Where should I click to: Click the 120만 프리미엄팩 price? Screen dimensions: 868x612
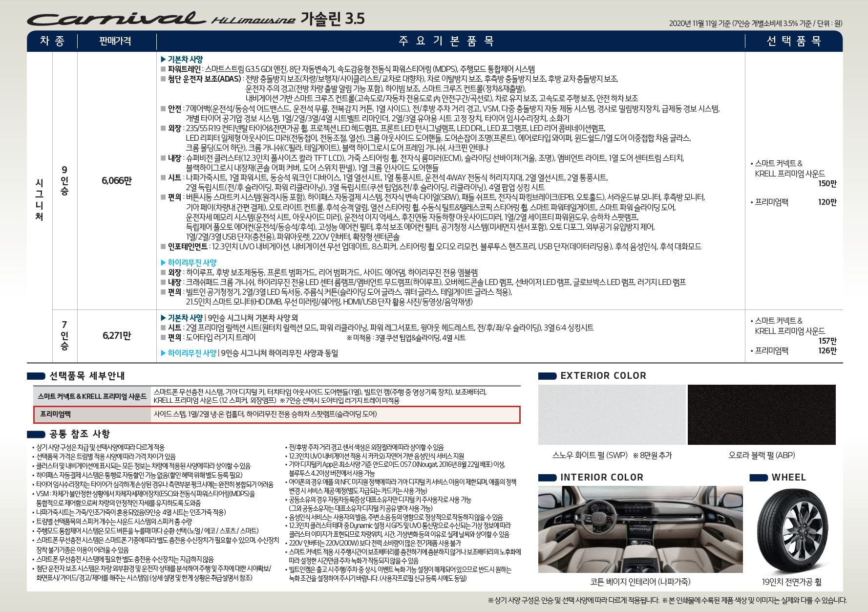click(x=827, y=202)
